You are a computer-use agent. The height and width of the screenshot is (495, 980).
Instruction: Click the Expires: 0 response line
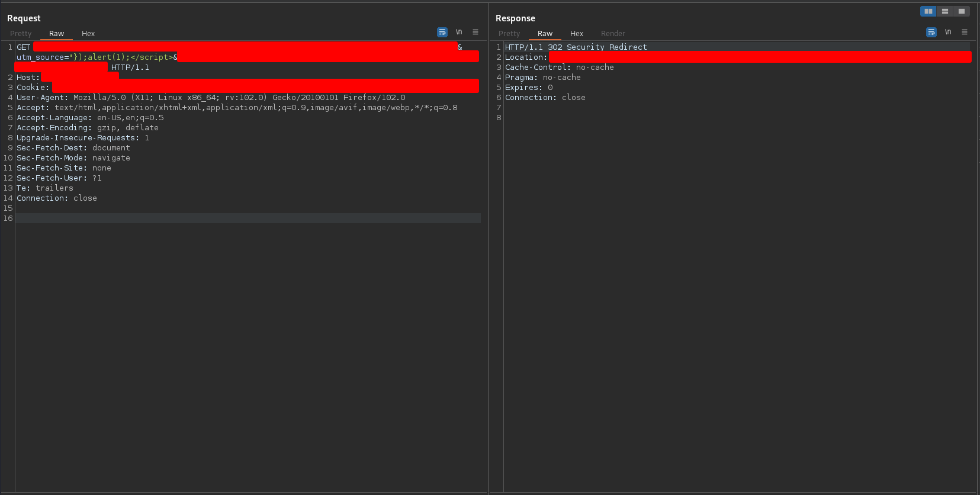[529, 88]
